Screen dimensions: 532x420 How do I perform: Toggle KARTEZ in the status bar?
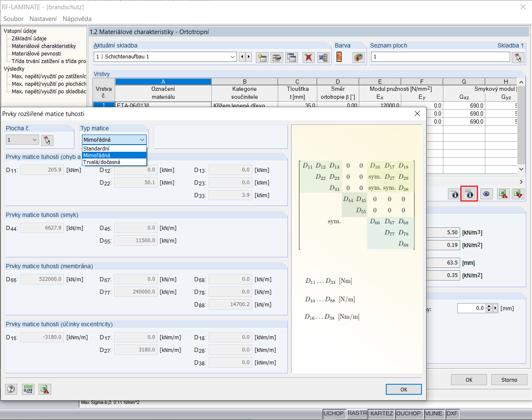point(382,414)
